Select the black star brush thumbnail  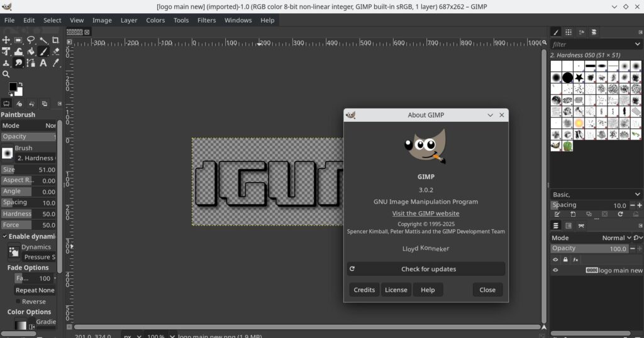pyautogui.click(x=579, y=77)
